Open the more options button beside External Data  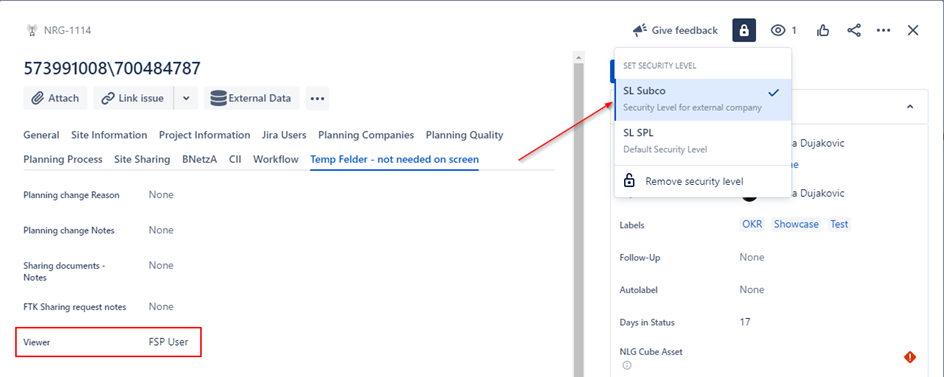pos(317,98)
